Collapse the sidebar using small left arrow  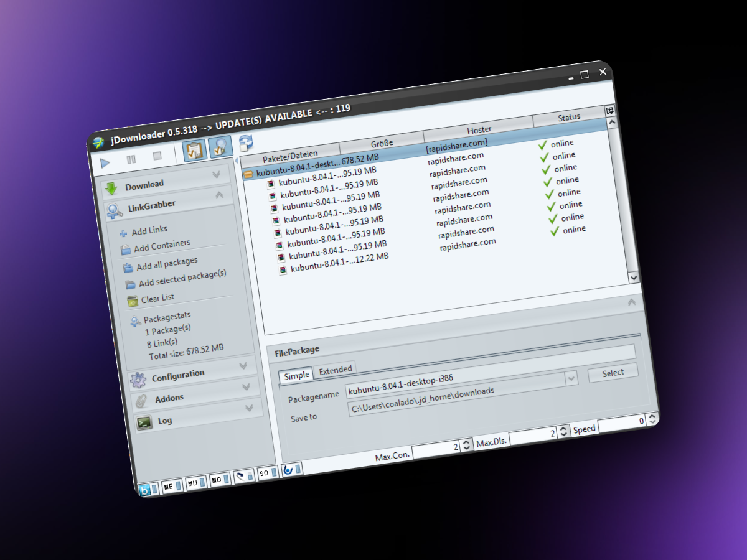(236, 161)
